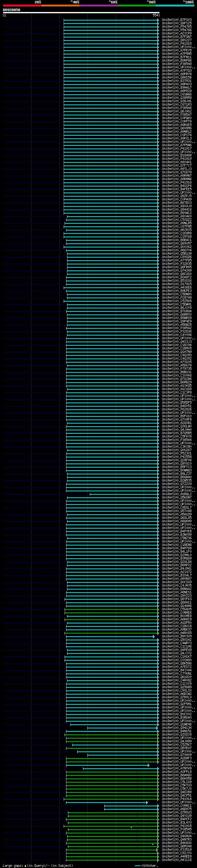Viewport: 197px width, 868px height.
Task: Click the label UniRef100_Q94134
Action: tap(176, 728)
